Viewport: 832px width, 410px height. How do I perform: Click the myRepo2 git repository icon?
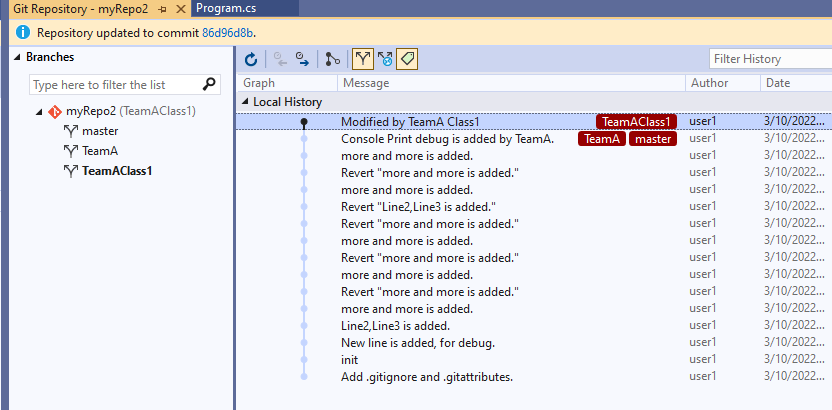[x=55, y=111]
